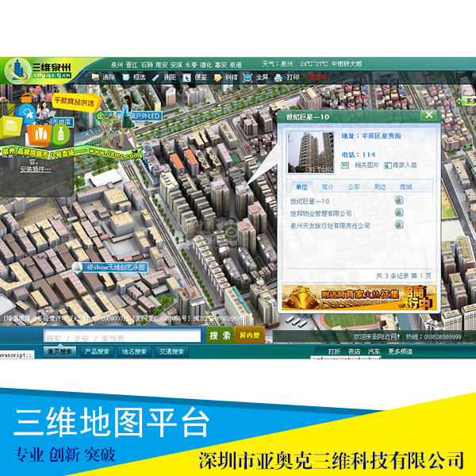Open 泉州天友旅行社有限责任公司 list entry

[330, 225]
